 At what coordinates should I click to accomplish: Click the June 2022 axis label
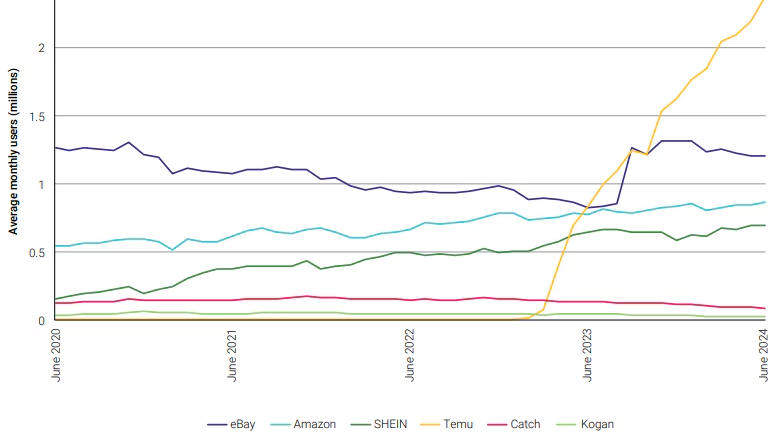click(410, 355)
